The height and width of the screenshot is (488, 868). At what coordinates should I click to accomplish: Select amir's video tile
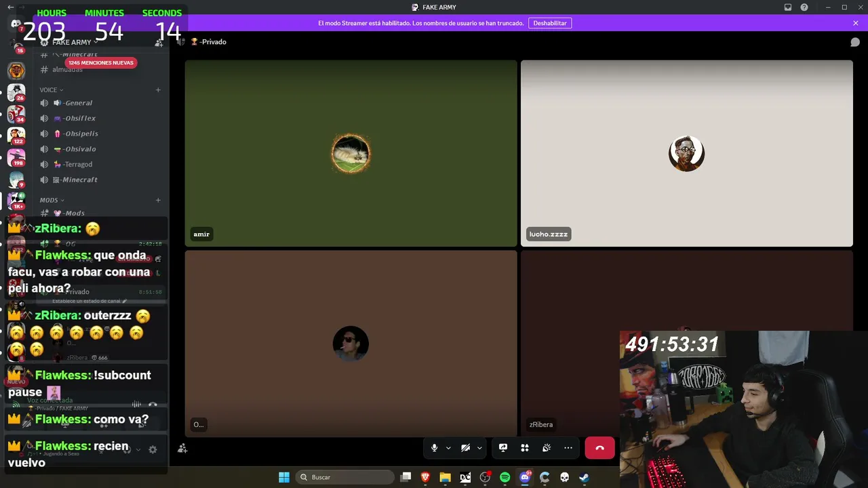click(351, 153)
